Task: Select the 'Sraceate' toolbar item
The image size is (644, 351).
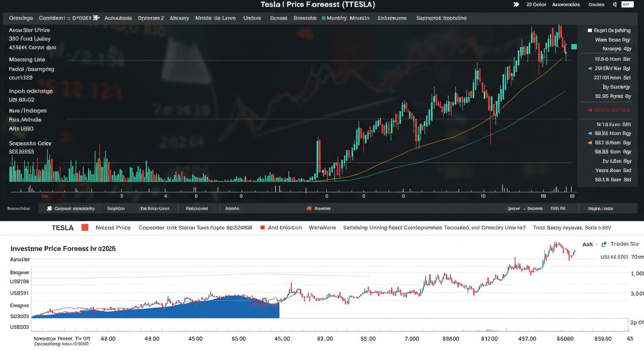Action: 305,18
